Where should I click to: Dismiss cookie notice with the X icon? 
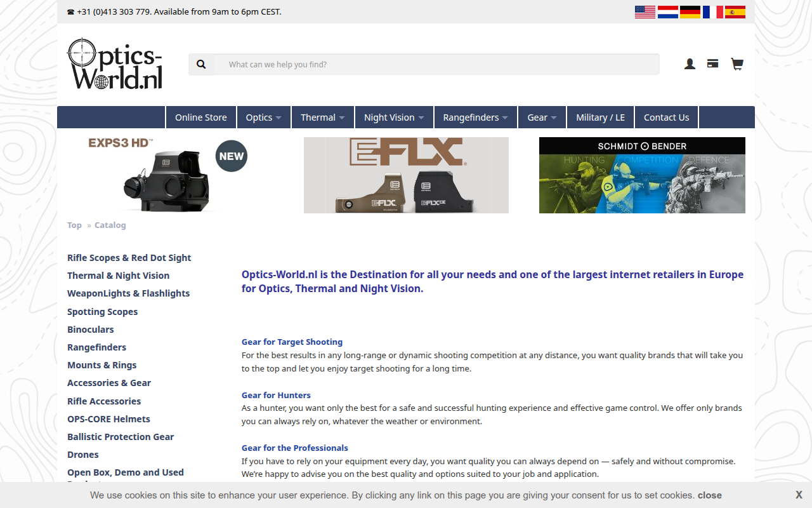[x=799, y=495]
